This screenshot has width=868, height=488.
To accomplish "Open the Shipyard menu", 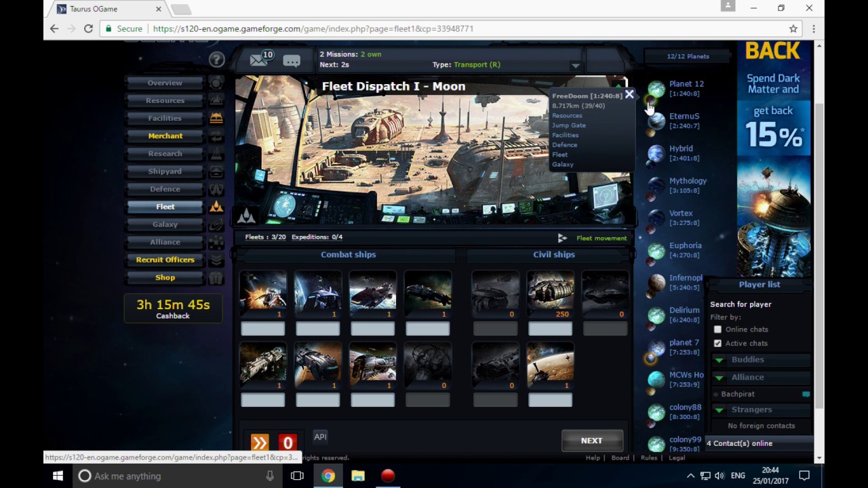I will [165, 171].
